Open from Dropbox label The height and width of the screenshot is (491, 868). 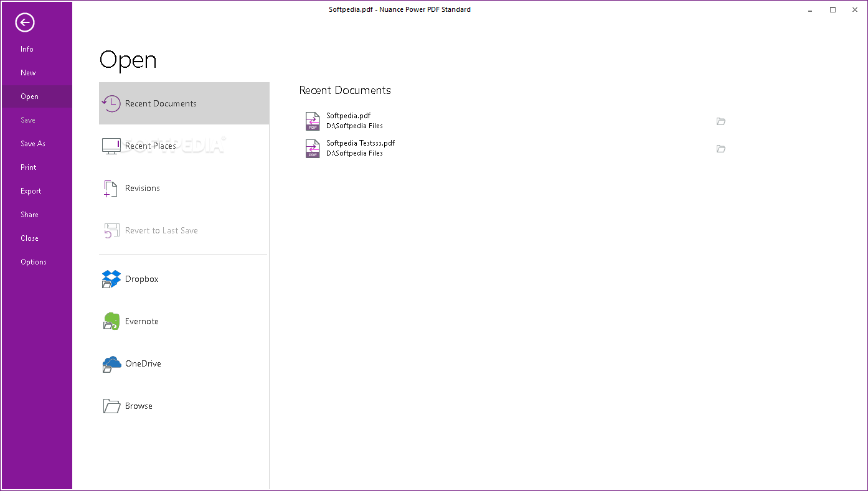pos(142,279)
